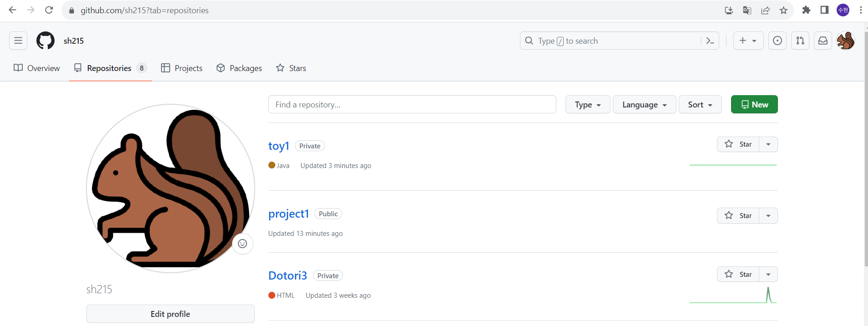Go back with browser back arrow
The height and width of the screenshot is (326, 868).
[x=12, y=10]
